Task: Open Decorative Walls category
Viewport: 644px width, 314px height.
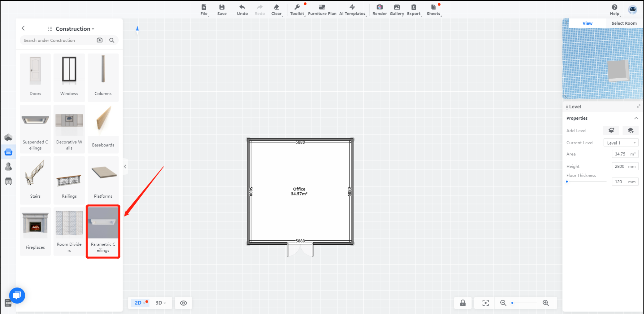Action: pos(69,129)
